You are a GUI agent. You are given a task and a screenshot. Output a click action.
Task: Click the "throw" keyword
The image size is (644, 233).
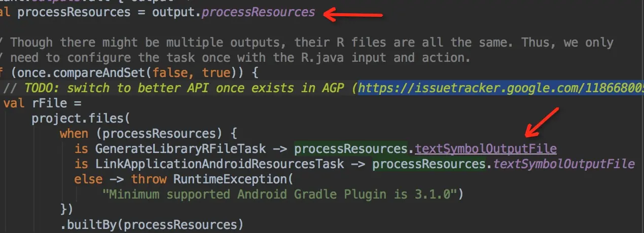point(150,179)
